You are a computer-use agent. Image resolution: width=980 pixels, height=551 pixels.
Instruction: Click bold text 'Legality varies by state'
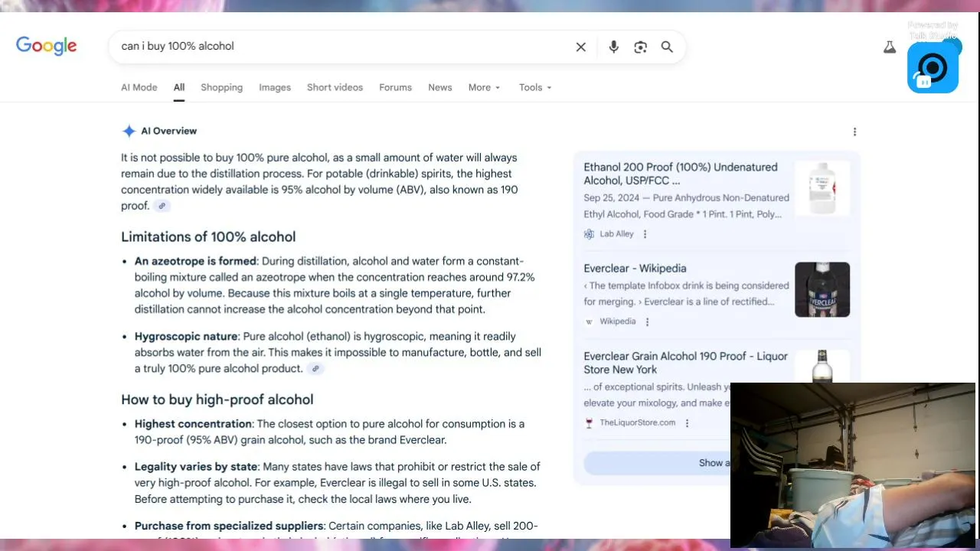pyautogui.click(x=196, y=467)
